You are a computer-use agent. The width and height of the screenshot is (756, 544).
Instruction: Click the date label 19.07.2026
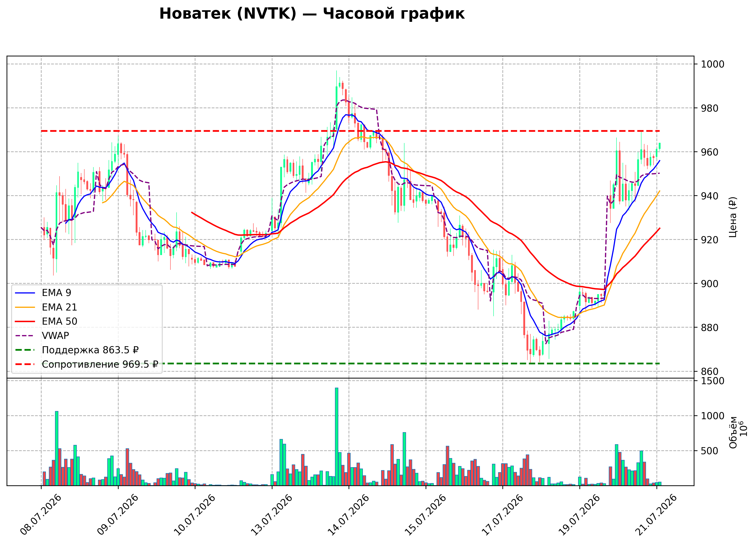point(579,515)
